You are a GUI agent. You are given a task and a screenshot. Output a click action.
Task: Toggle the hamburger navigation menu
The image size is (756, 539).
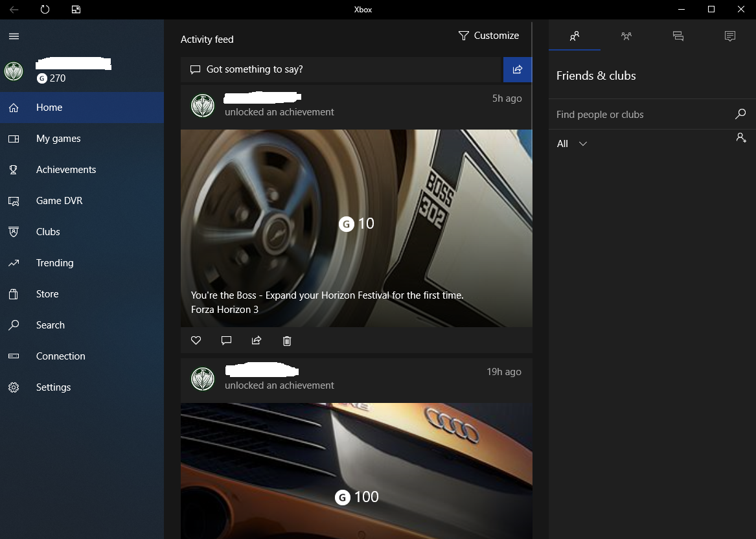(x=14, y=36)
